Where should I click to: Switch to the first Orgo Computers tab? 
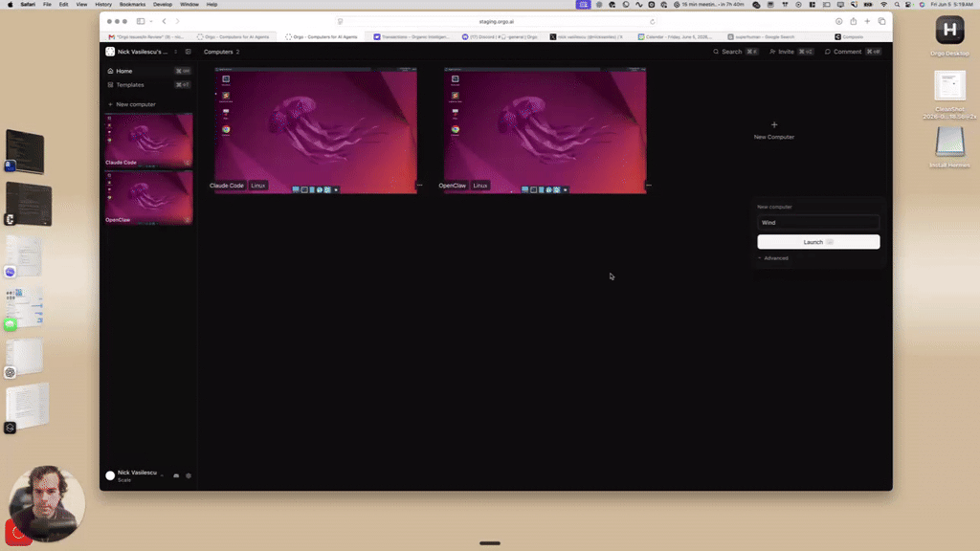(234, 37)
